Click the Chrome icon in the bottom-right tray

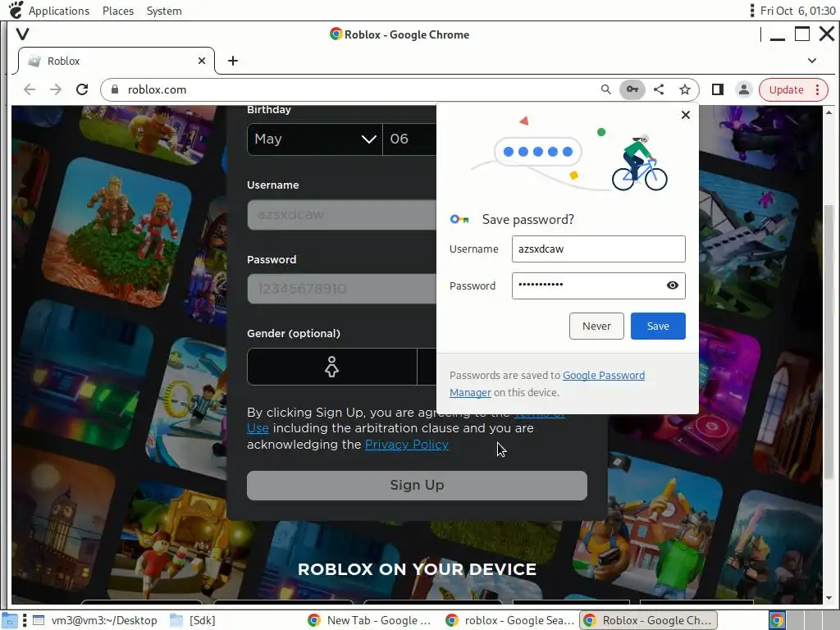[777, 620]
